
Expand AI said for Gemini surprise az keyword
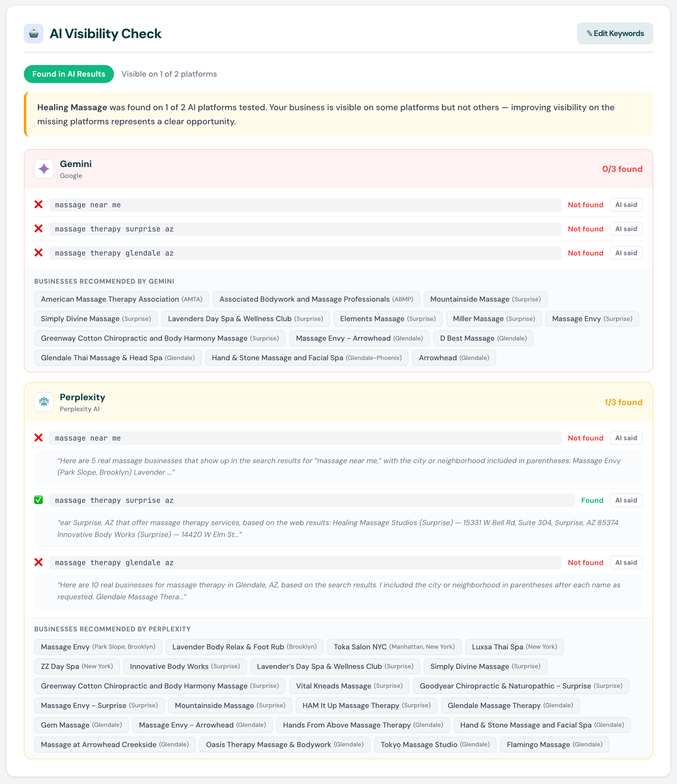tap(626, 229)
